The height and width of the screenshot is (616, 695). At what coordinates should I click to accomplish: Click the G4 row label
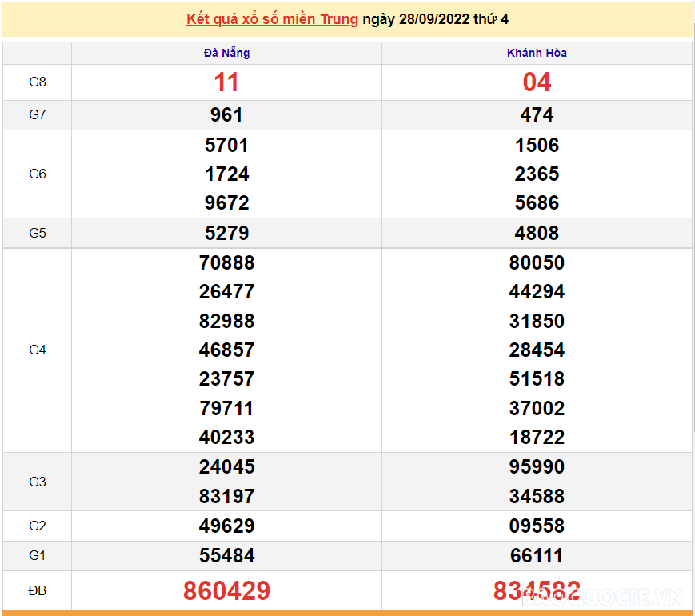pos(38,350)
